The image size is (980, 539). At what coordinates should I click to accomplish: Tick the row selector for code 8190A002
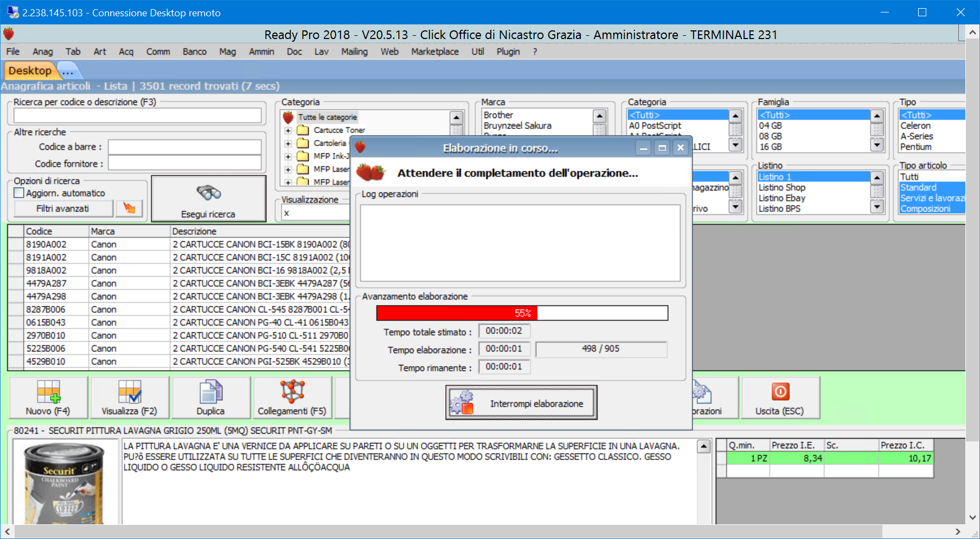coord(16,245)
